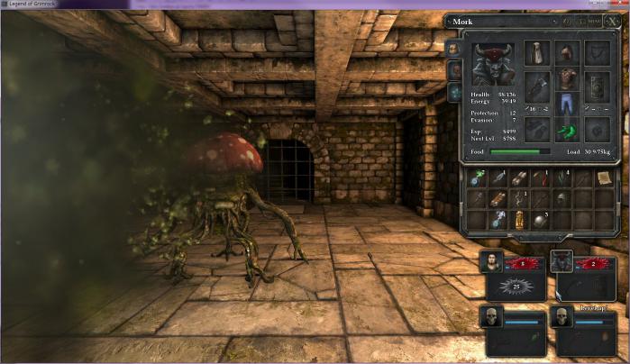This screenshot has width=630, height=364.
Task: Click the minotaur champion's weapon attack panel
Action: click(x=586, y=287)
